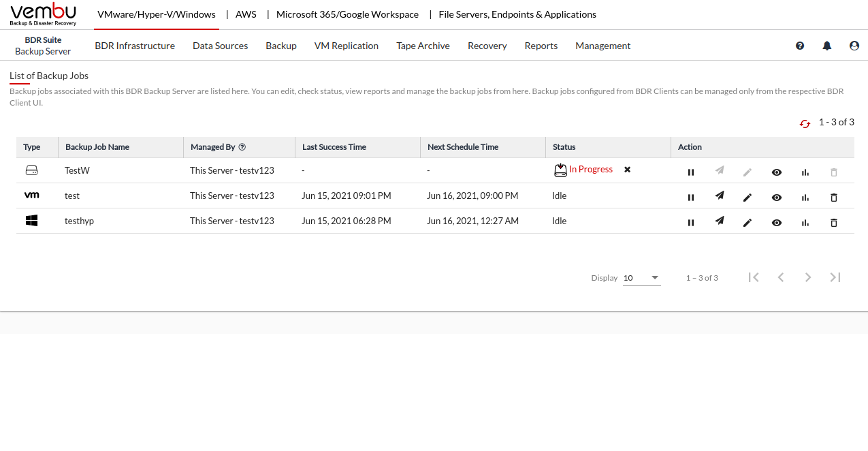Open the BDR Infrastructure menu
Image resolution: width=868 pixels, height=451 pixels.
[135, 46]
